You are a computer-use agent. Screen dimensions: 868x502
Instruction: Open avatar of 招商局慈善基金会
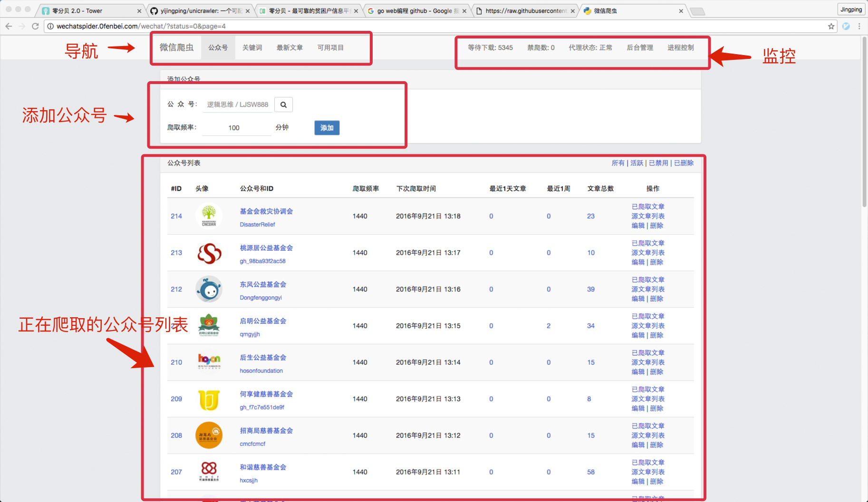click(x=209, y=436)
